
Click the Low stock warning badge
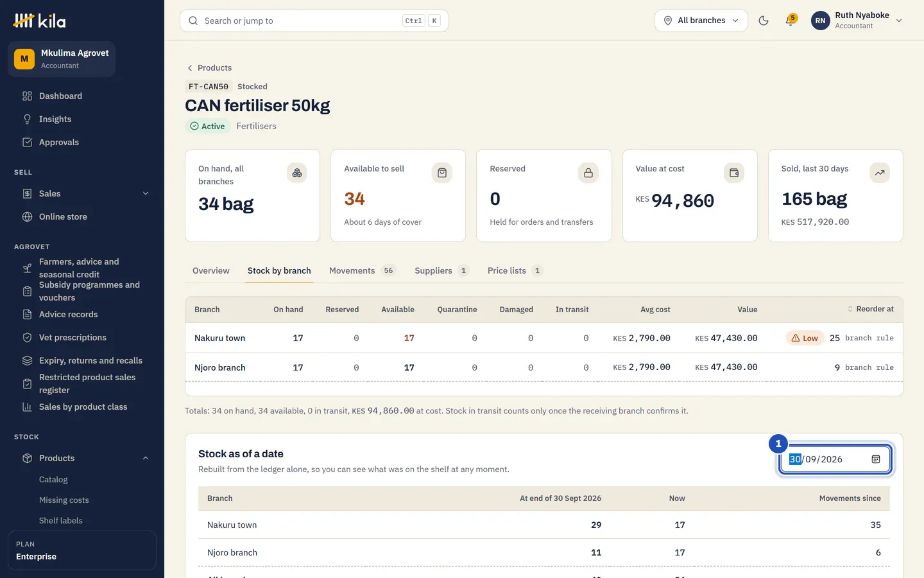coord(805,338)
